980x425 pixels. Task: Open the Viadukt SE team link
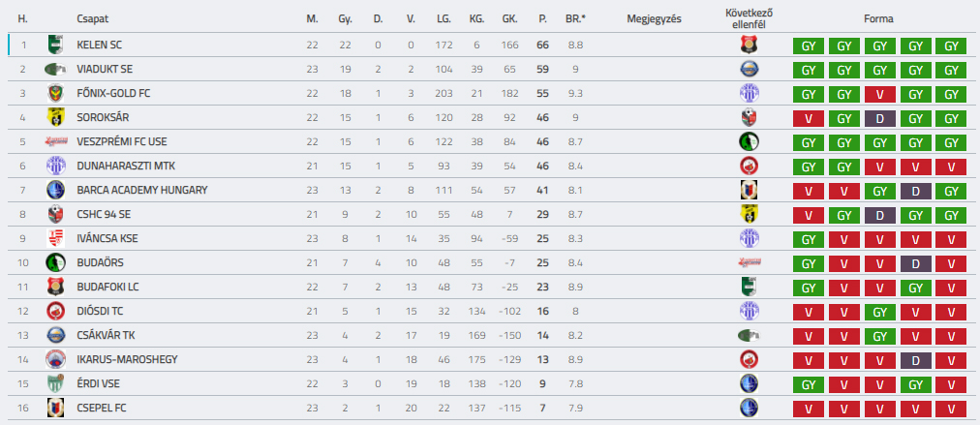[105, 69]
